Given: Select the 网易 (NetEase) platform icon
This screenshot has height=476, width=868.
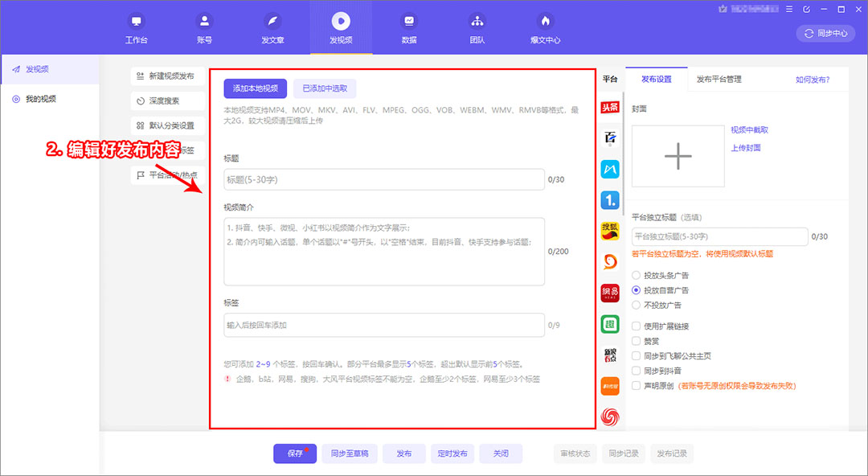Looking at the screenshot, I should coord(610,293).
